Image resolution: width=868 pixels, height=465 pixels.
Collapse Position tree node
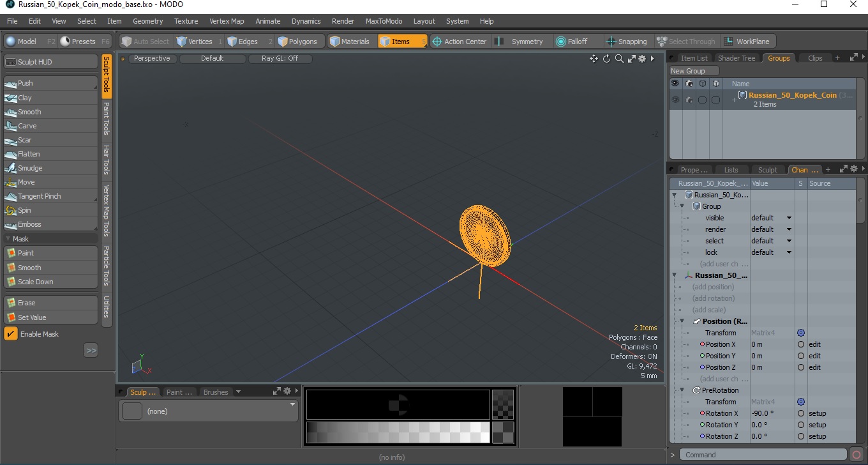[682, 321]
